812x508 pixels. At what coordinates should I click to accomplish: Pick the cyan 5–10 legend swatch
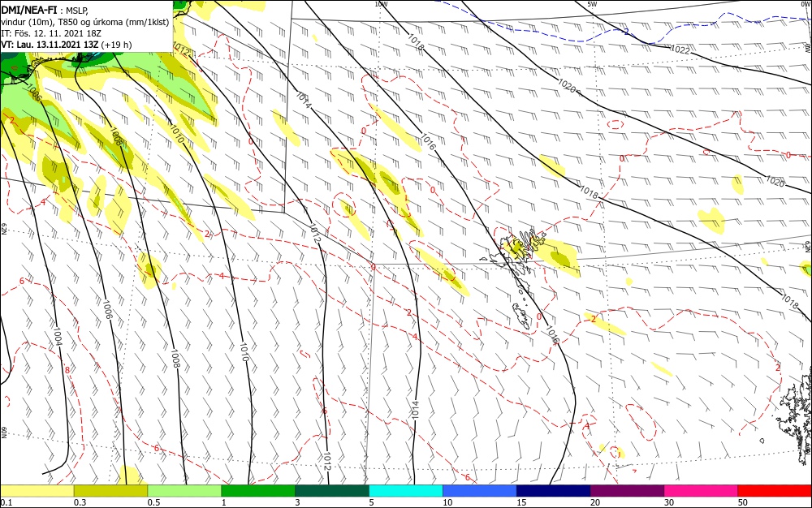point(406,491)
